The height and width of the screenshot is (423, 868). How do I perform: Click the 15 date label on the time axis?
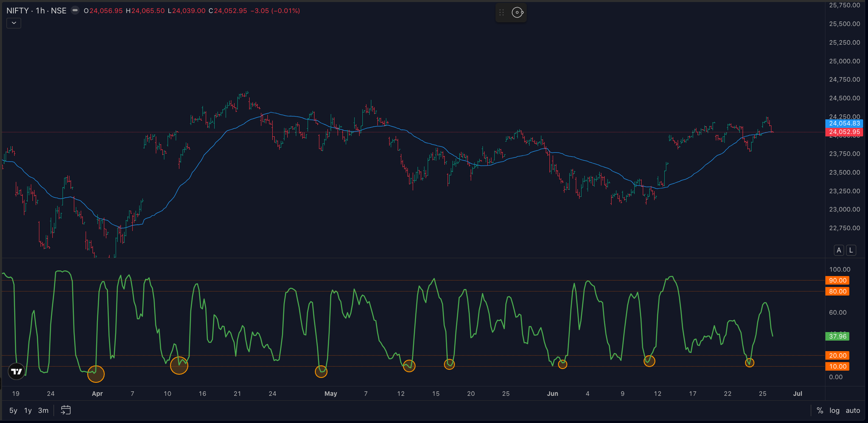436,394
